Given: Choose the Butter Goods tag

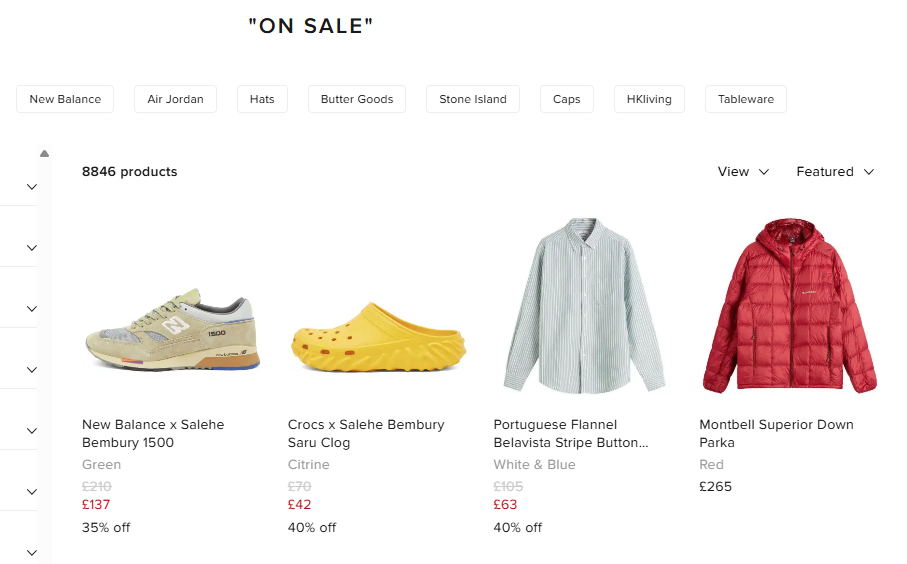Looking at the screenshot, I should tap(357, 100).
